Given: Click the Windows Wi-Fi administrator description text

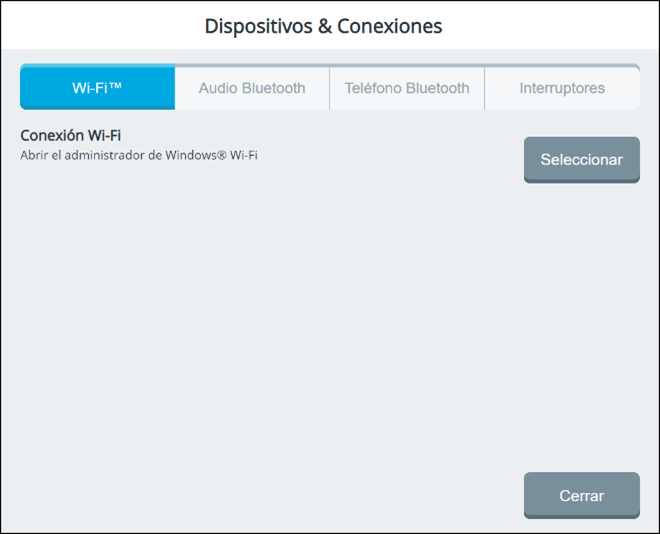Looking at the screenshot, I should click(139, 155).
